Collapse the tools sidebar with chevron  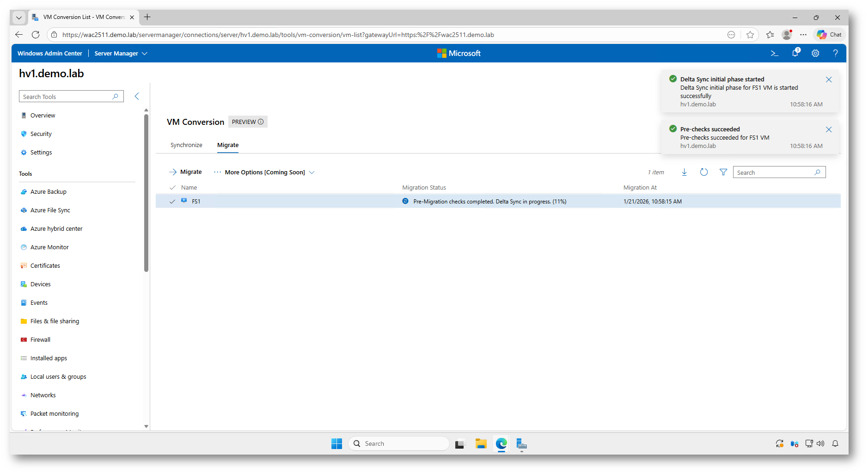tap(137, 96)
